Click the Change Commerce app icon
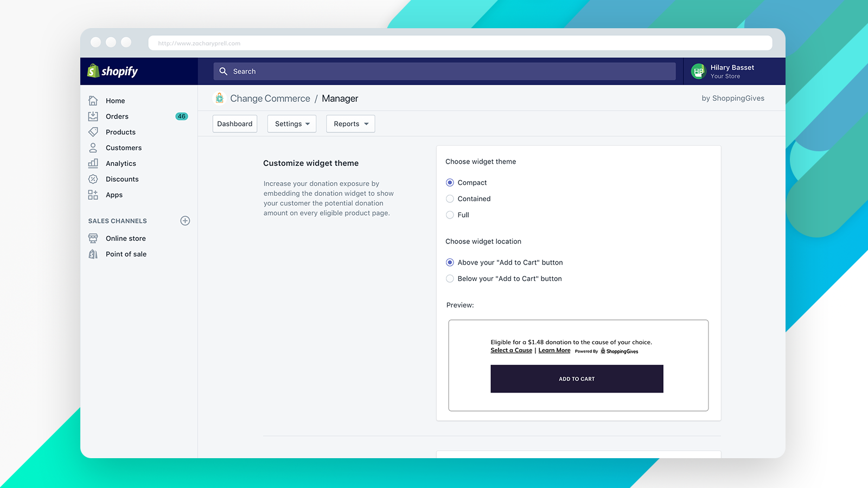This screenshot has height=488, width=868. (219, 98)
